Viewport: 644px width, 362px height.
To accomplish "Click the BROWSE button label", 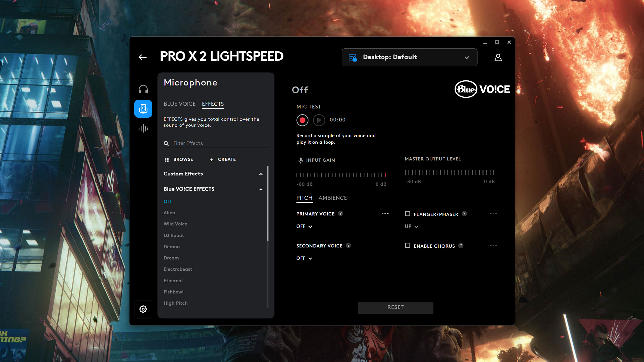I will 183,159.
